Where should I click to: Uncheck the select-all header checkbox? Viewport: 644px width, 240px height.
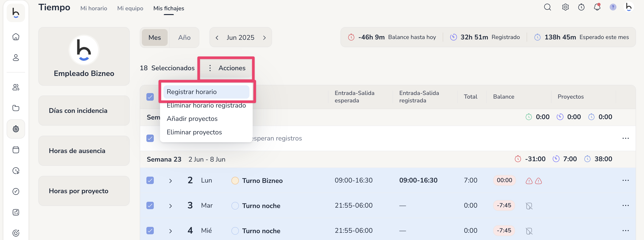pyautogui.click(x=150, y=97)
